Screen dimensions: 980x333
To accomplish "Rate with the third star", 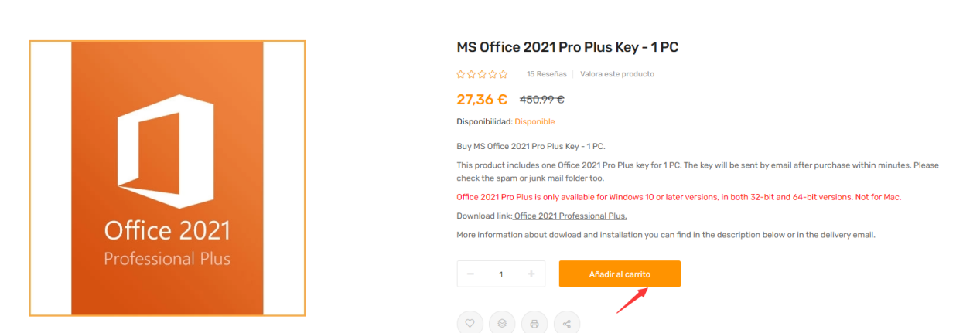I will click(x=482, y=74).
